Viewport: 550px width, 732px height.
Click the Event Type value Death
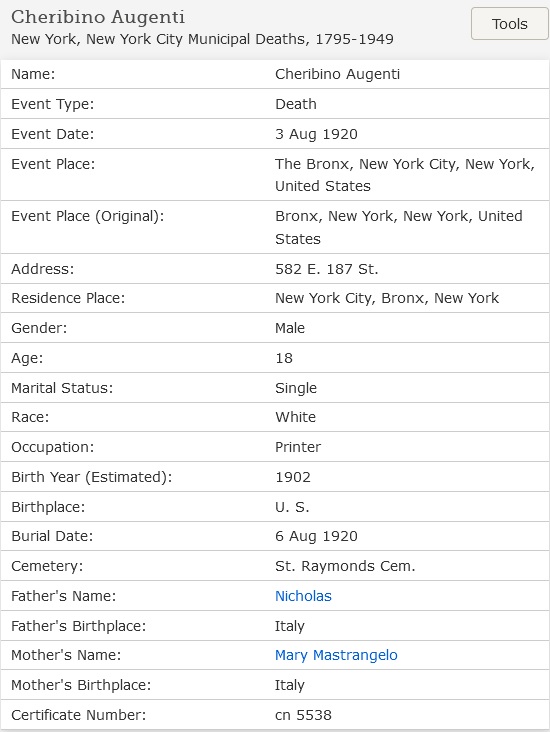[x=296, y=104]
